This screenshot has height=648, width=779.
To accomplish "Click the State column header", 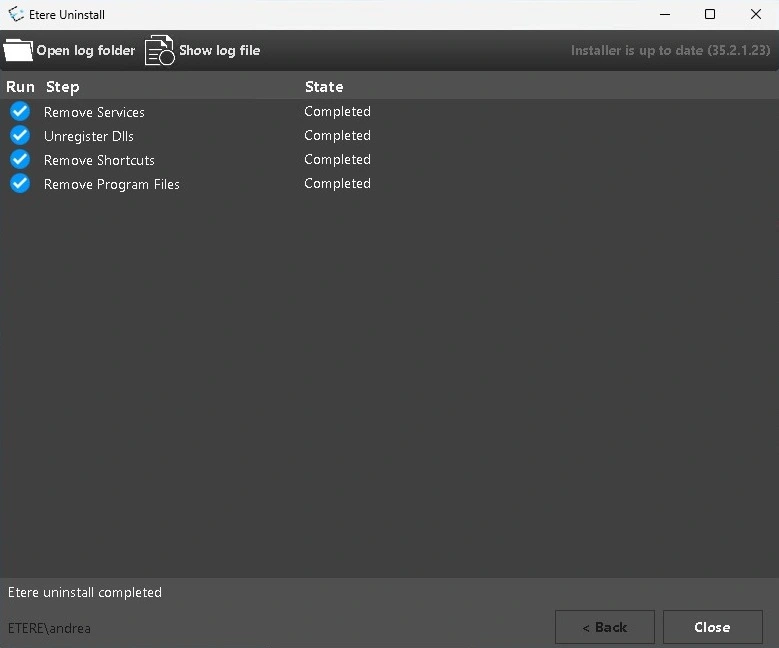I will tap(324, 87).
